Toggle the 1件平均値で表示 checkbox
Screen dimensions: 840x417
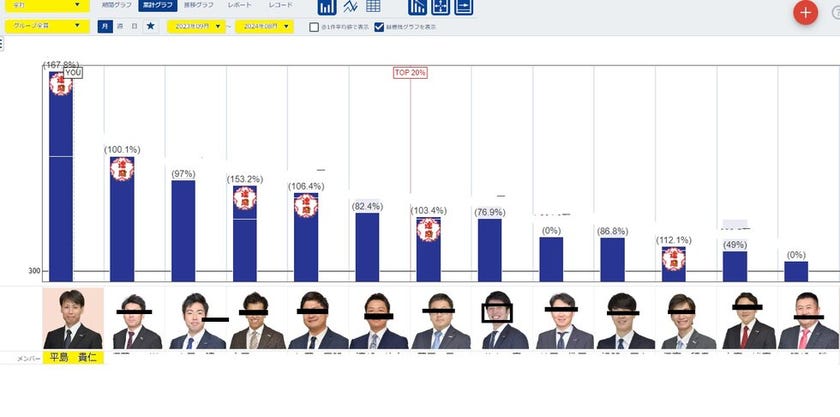pyautogui.click(x=314, y=27)
